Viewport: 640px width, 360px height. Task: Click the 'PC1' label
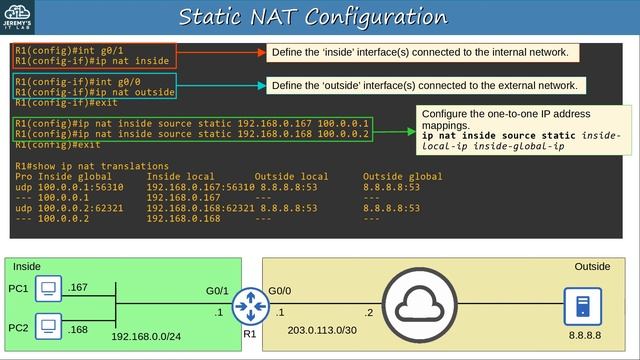(18, 289)
